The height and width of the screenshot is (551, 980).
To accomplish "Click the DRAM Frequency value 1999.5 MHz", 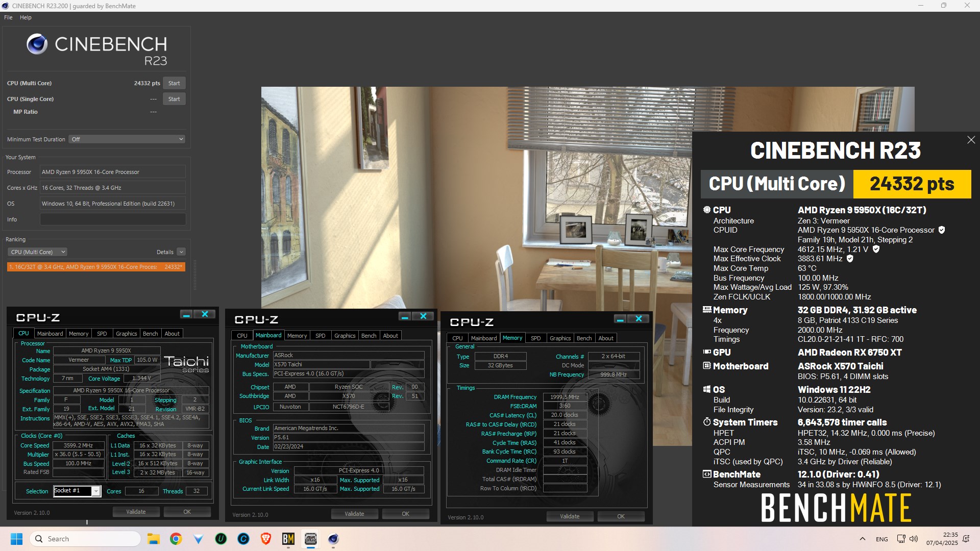I will [565, 397].
